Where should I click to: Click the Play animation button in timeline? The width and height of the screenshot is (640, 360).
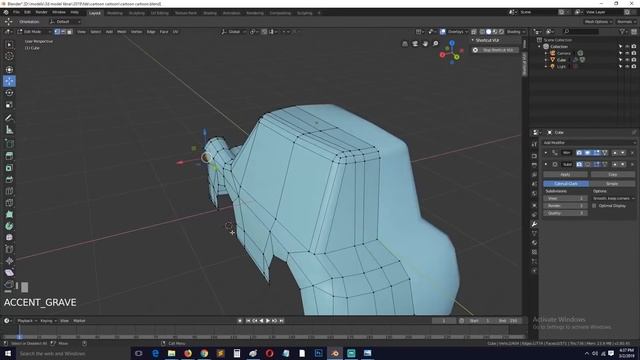(x=268, y=321)
